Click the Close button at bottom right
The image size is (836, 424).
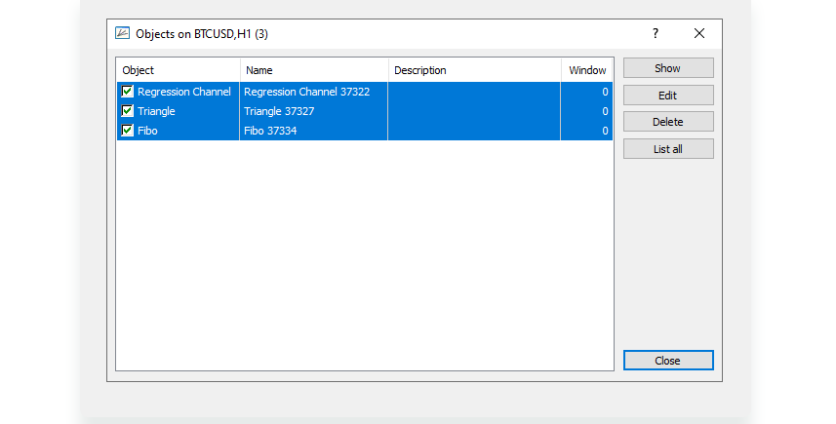668,361
